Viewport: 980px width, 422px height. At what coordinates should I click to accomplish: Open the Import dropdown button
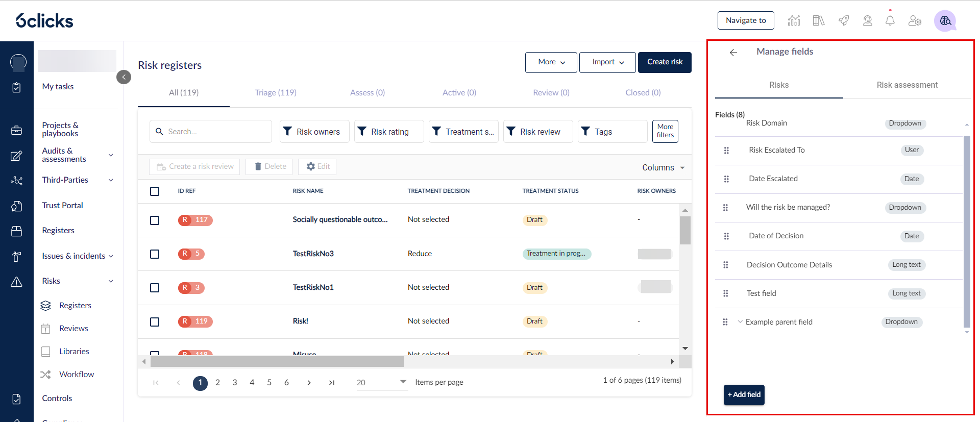[607, 62]
